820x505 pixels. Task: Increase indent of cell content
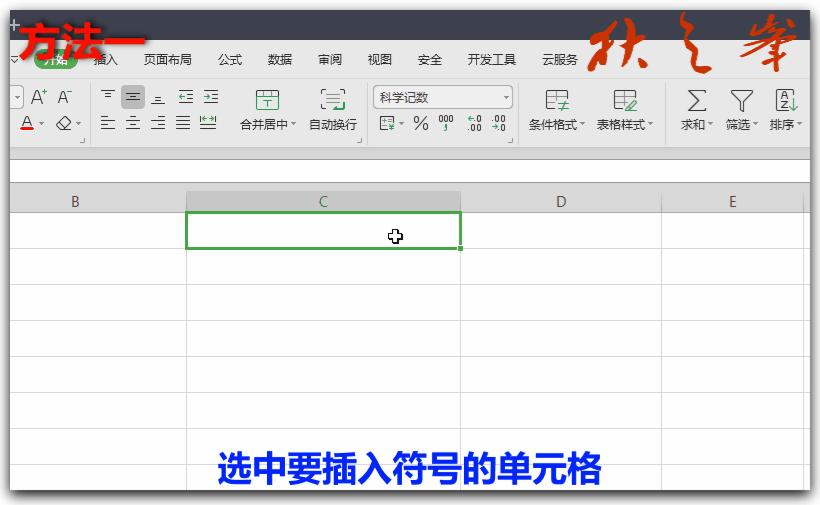click(x=211, y=97)
